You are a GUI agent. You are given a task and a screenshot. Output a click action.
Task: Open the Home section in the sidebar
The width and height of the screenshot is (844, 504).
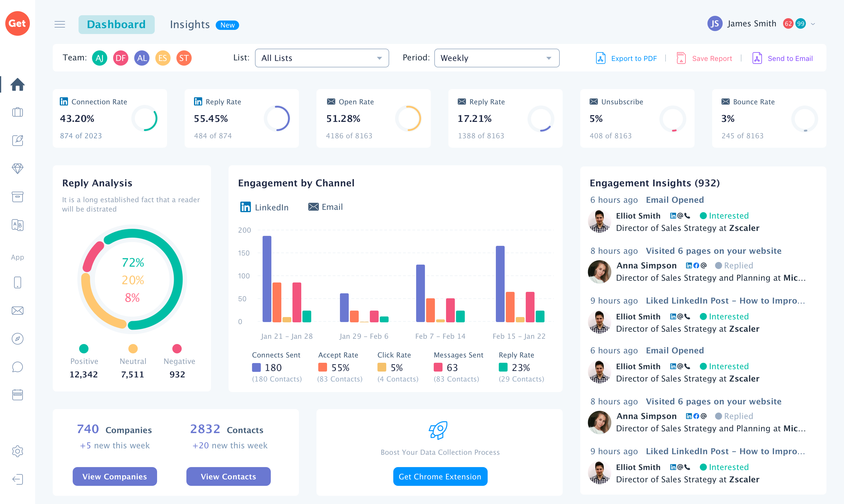pyautogui.click(x=17, y=85)
